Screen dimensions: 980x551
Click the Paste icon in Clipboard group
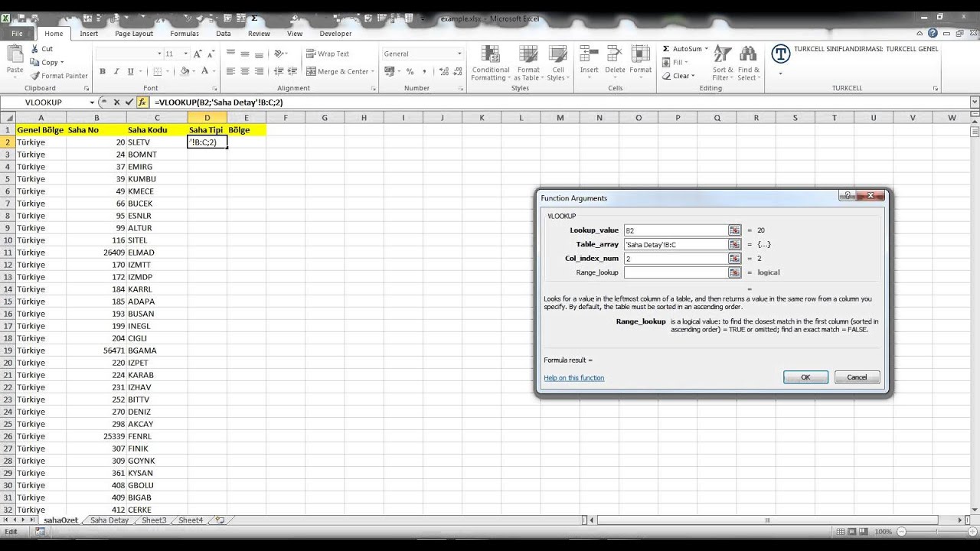15,54
